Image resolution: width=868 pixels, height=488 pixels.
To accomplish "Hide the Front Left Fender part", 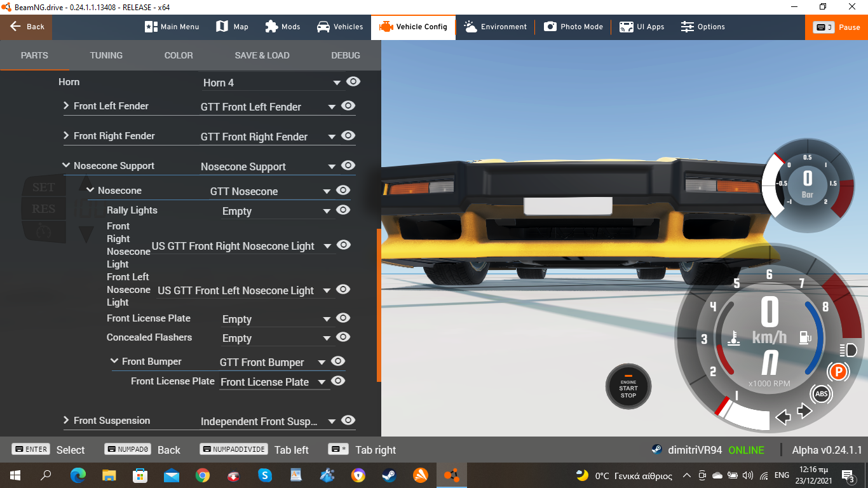I will (x=348, y=106).
